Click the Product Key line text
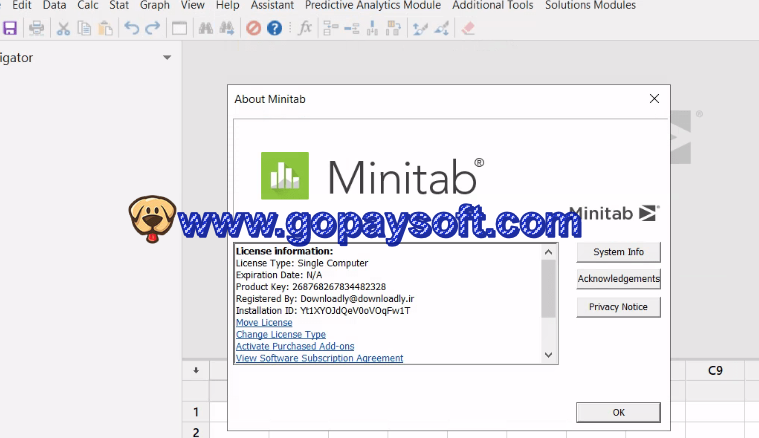The height and width of the screenshot is (438, 759). [311, 287]
